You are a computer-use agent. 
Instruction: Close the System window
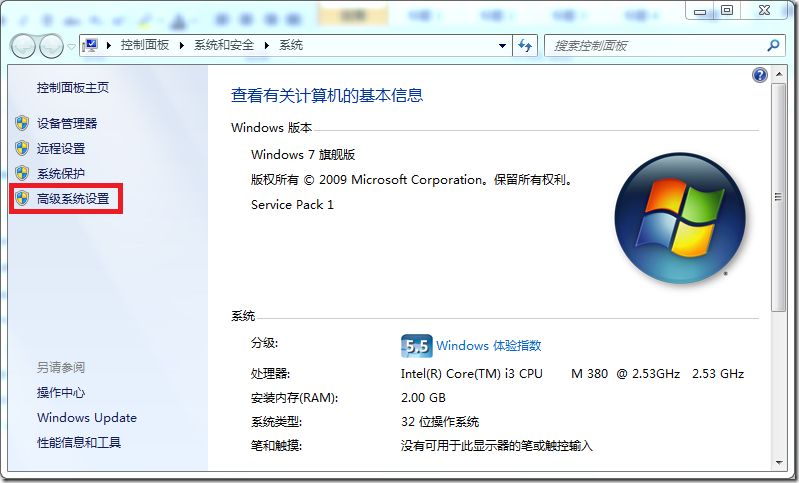tap(764, 10)
